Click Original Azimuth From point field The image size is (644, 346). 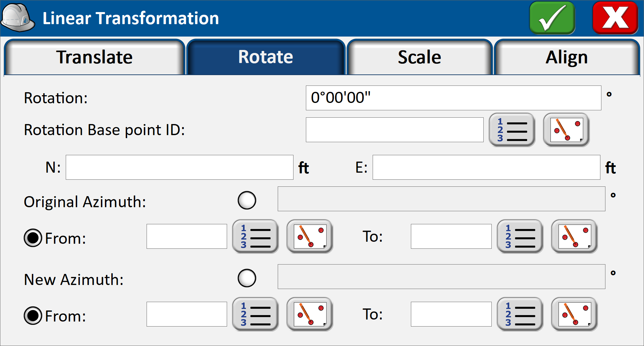(187, 236)
